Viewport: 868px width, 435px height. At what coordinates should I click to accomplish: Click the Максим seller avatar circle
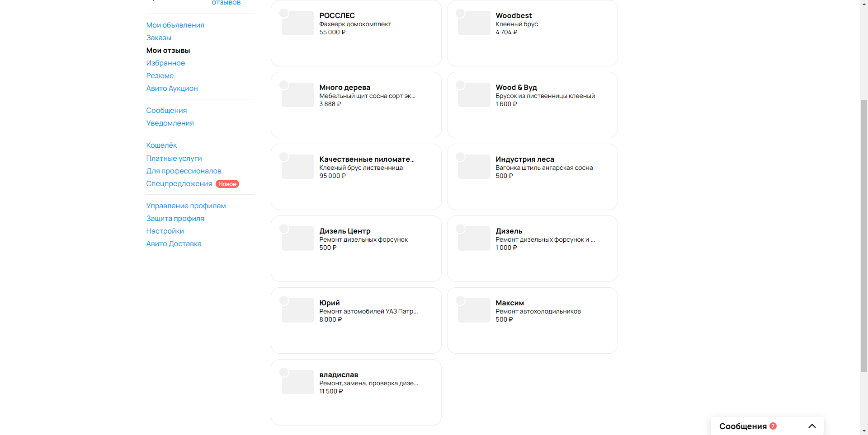[x=460, y=300]
